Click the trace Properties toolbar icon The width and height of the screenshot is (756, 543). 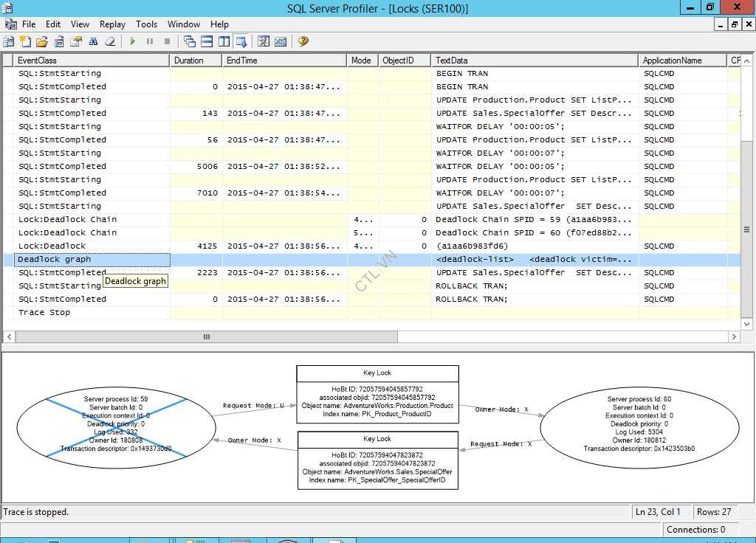point(76,41)
